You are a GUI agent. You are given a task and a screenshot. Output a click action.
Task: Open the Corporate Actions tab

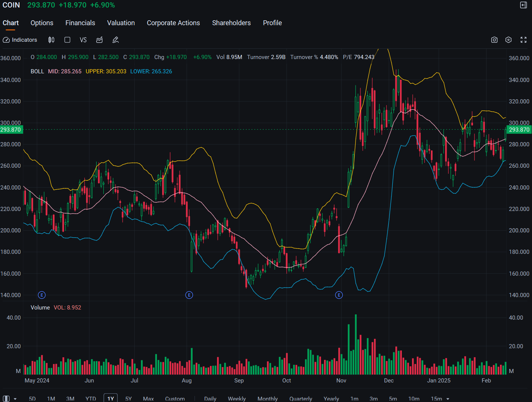173,23
